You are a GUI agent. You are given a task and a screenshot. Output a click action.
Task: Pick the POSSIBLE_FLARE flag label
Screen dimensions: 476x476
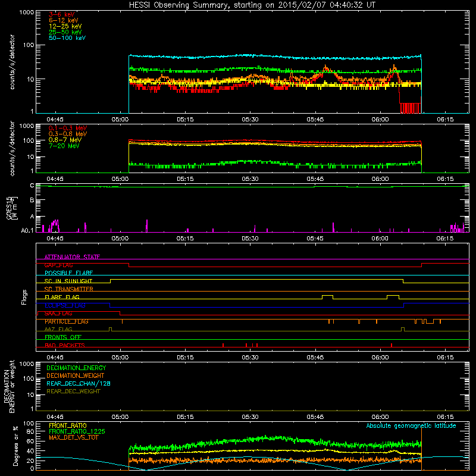point(68,273)
